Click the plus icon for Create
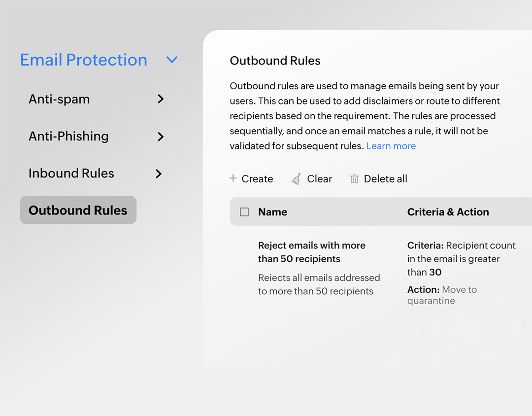532x416 pixels. click(x=233, y=178)
